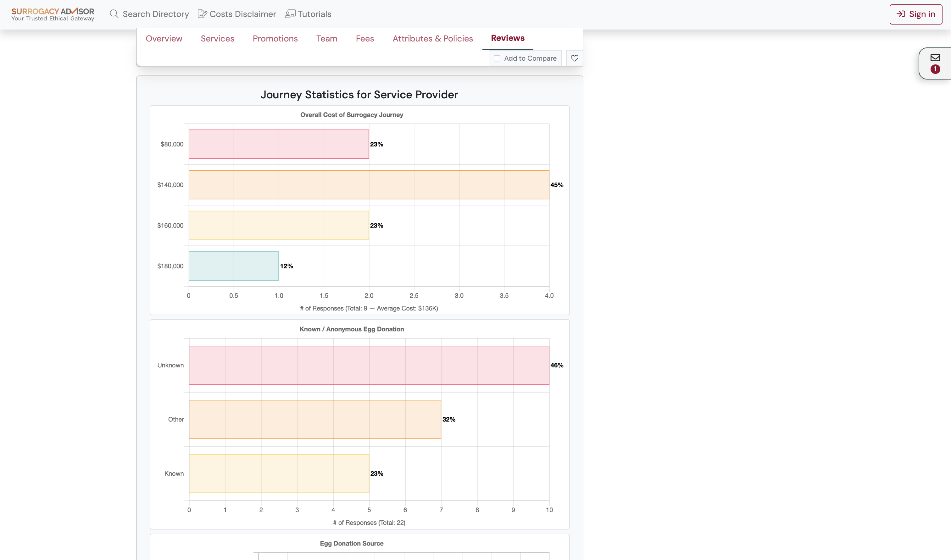Click the pink Unknown egg donation bar
Viewport: 951px width, 560px height.
click(369, 365)
